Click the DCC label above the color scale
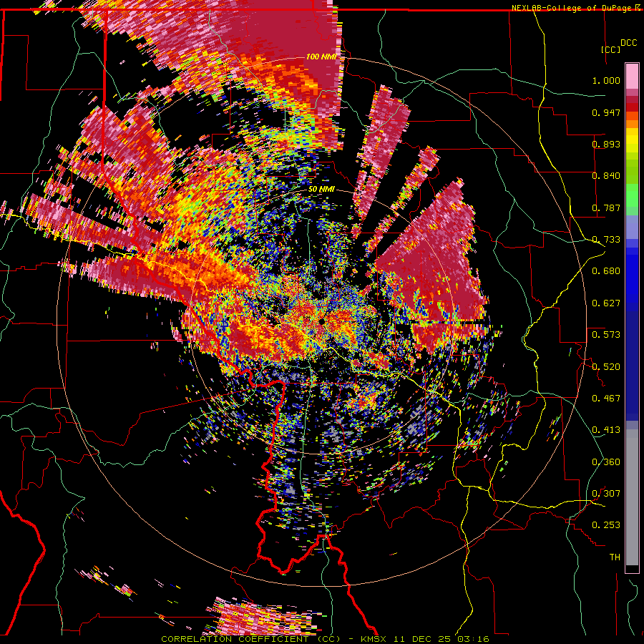Viewport: 644px width, 644px height. (x=628, y=43)
